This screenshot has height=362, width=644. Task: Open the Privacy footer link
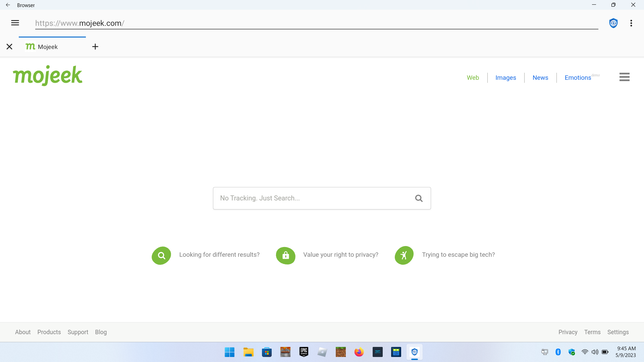568,332
